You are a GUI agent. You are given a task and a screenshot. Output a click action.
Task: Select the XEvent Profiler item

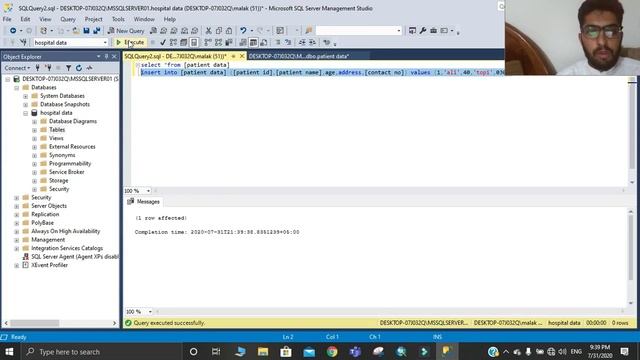[49, 265]
